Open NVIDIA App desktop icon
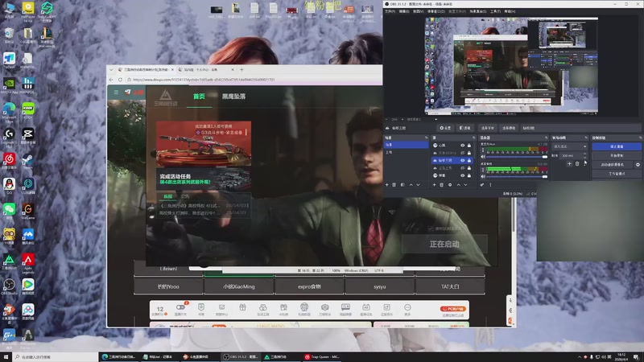Viewport: 644px width, 362px height. click(9, 85)
